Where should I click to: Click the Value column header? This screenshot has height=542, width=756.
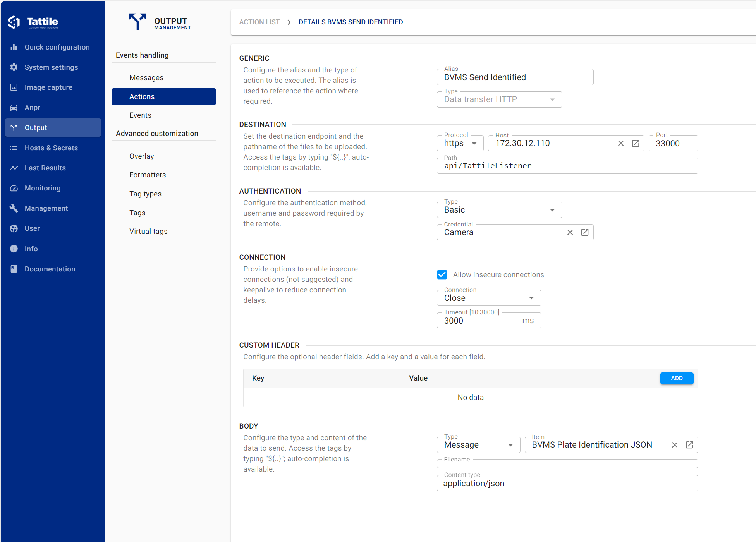418,378
